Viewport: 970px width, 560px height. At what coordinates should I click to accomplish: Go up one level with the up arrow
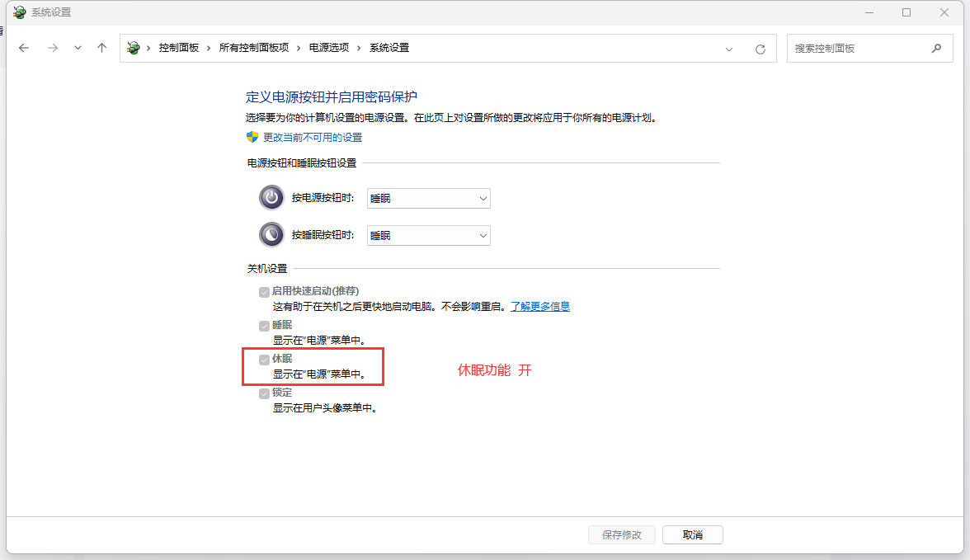click(102, 48)
